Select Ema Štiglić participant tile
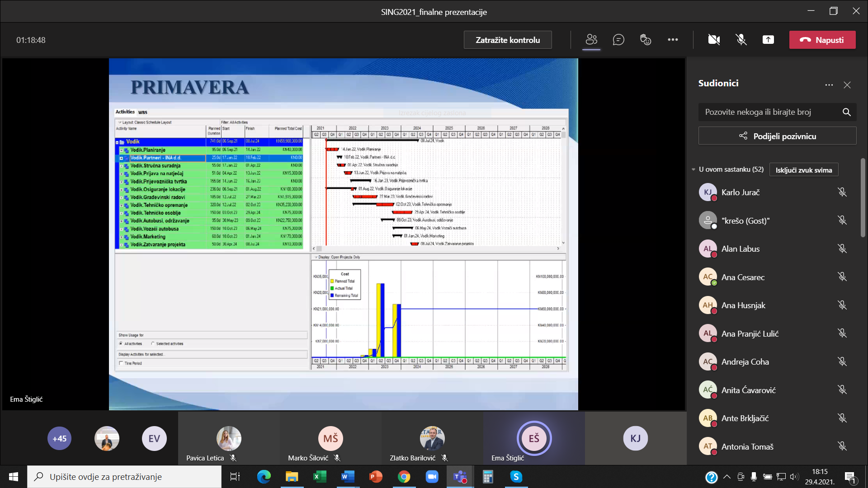868x488 pixels. pyautogui.click(x=534, y=438)
